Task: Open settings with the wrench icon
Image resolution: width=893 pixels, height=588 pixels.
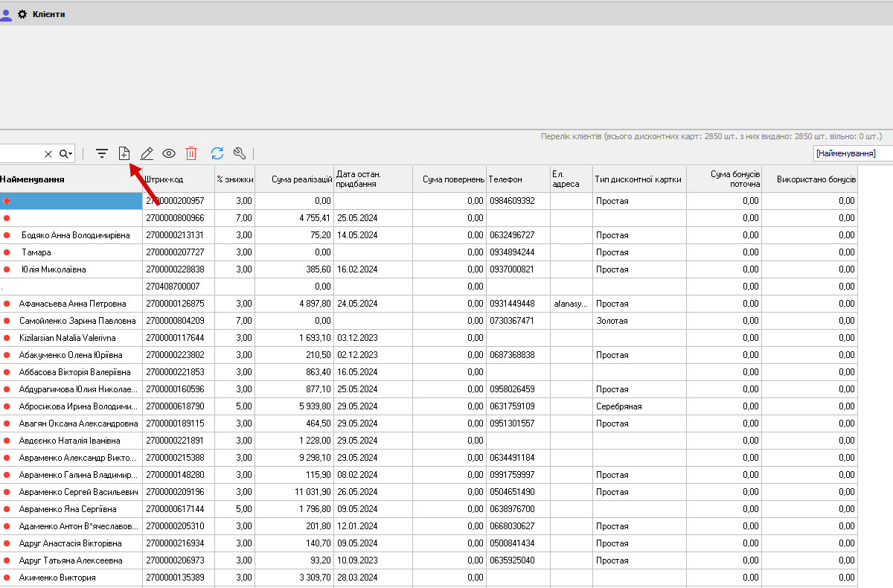Action: tap(240, 153)
